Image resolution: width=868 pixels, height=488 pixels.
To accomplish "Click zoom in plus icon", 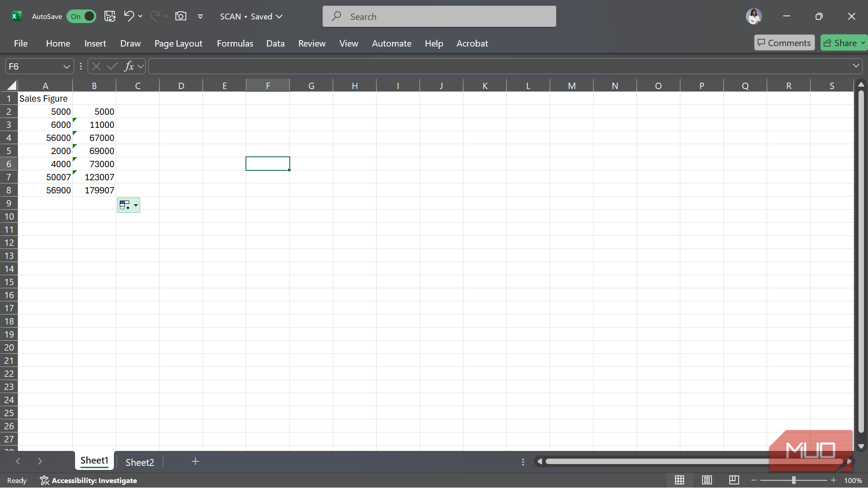I will coord(834,480).
